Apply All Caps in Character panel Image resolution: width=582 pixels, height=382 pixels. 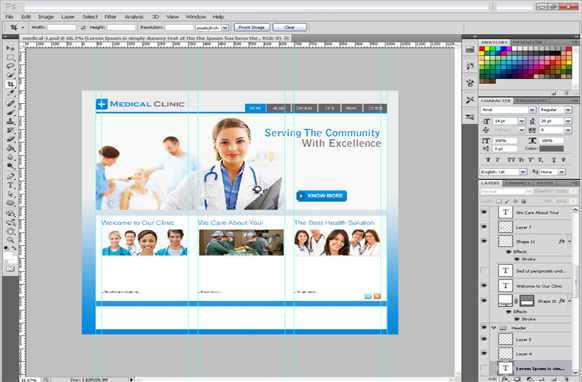511,160
